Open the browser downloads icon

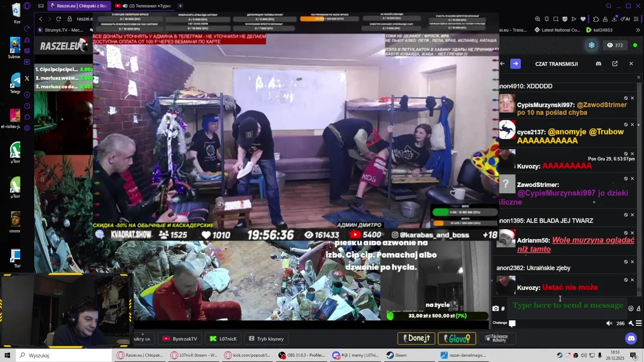pos(614,19)
